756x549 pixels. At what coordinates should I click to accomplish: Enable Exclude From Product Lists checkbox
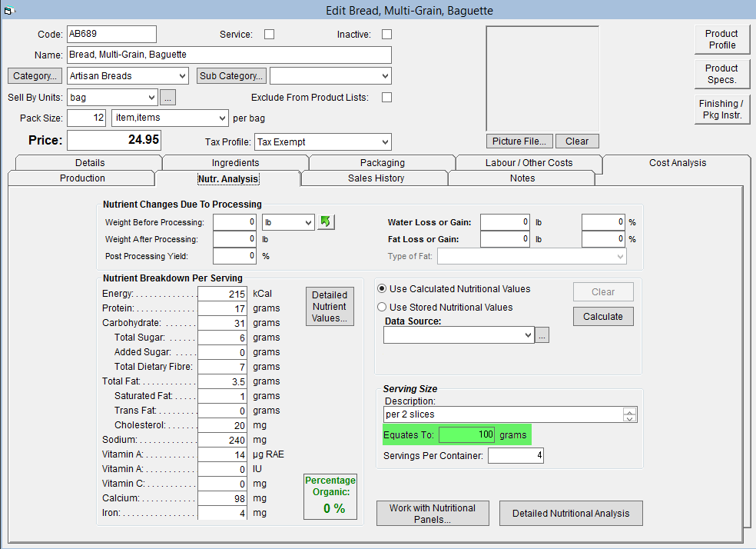[386, 98]
